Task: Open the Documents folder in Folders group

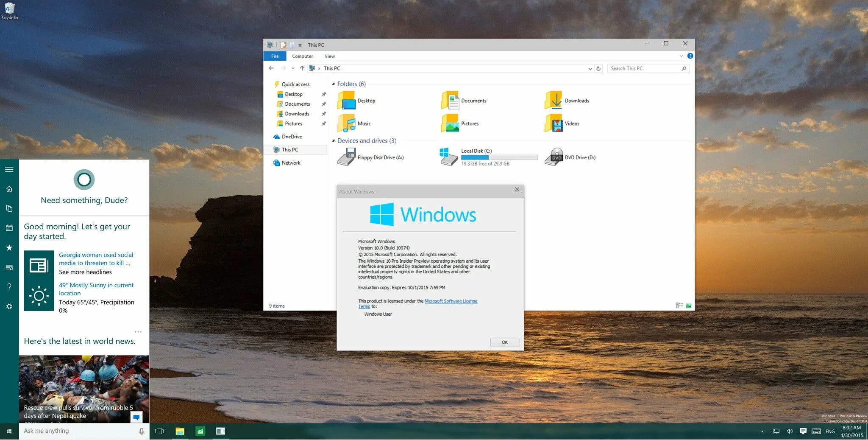Action: (464, 101)
